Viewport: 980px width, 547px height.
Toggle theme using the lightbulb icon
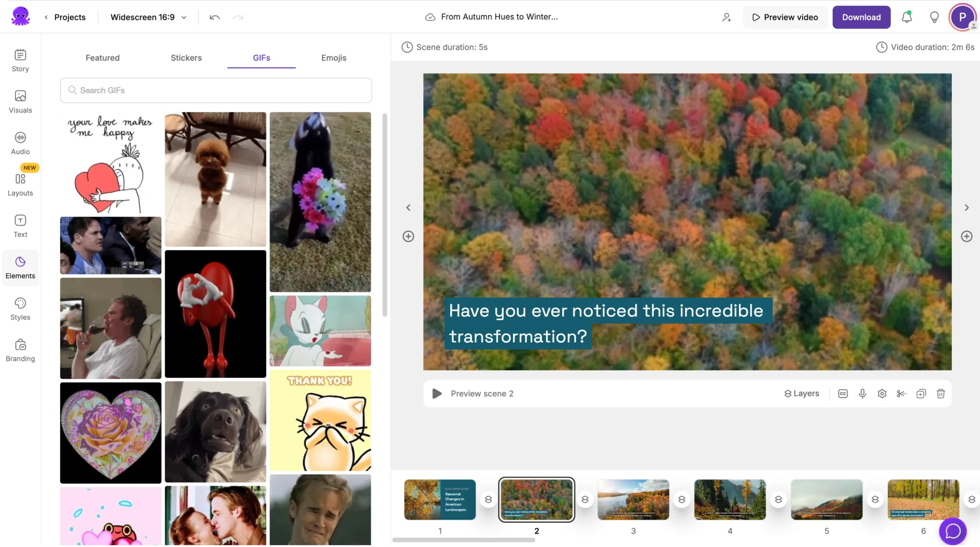point(934,17)
